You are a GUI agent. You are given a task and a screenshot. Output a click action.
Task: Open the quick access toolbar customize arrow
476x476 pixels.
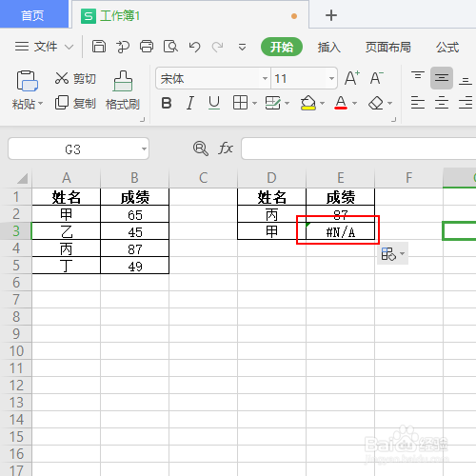(242, 48)
